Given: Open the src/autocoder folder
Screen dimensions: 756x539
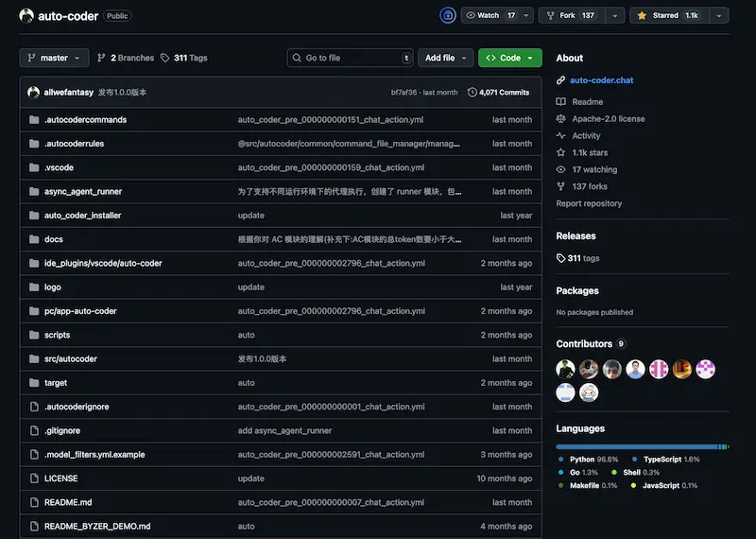Looking at the screenshot, I should [70, 358].
